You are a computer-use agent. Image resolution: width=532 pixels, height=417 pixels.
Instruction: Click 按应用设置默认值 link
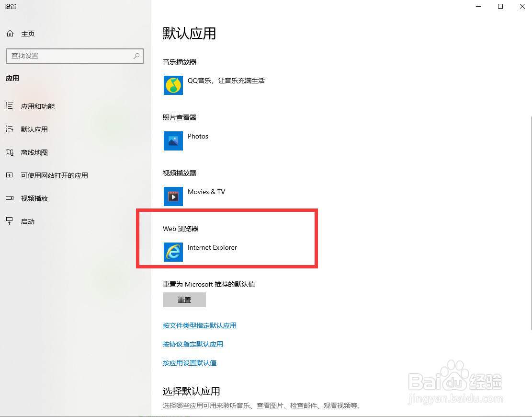coord(190,362)
